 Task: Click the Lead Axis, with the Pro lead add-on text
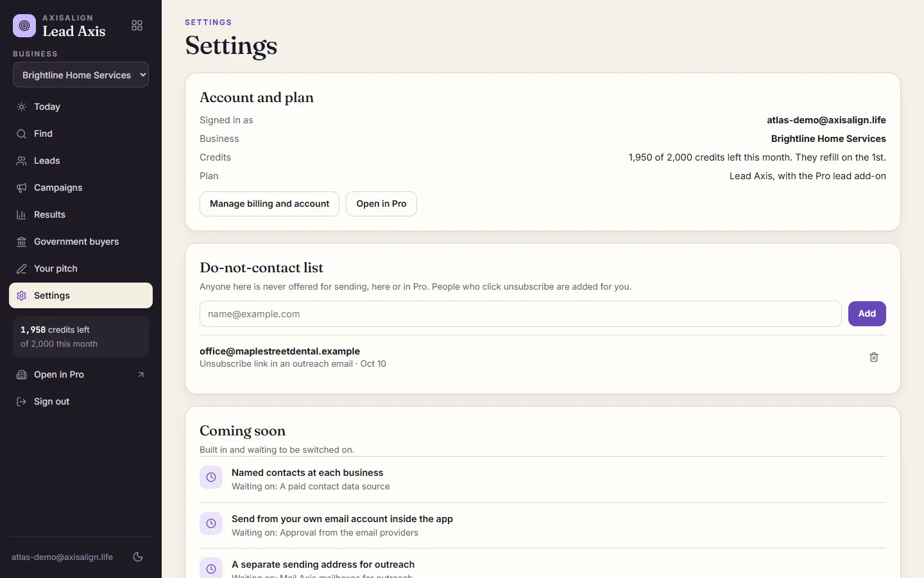(808, 176)
